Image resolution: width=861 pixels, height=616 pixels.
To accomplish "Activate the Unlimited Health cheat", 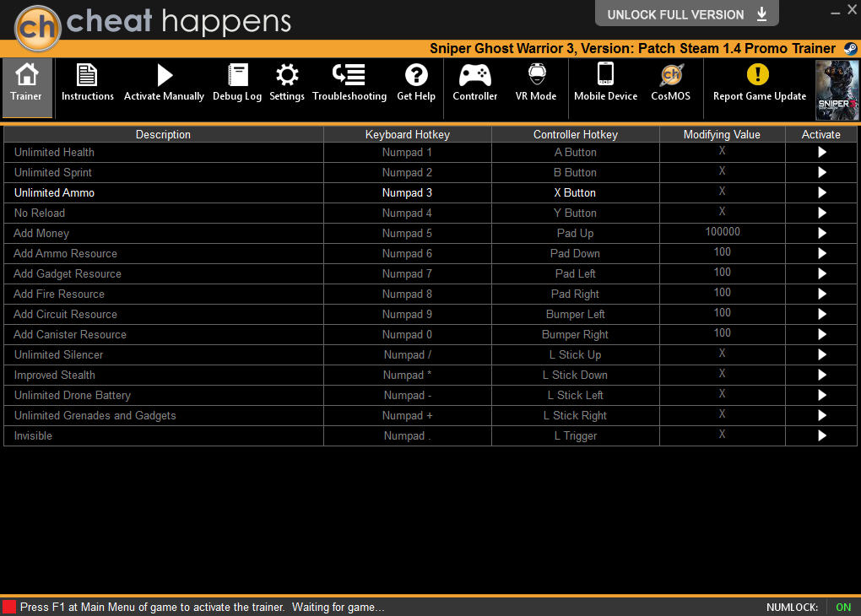I will coord(821,153).
